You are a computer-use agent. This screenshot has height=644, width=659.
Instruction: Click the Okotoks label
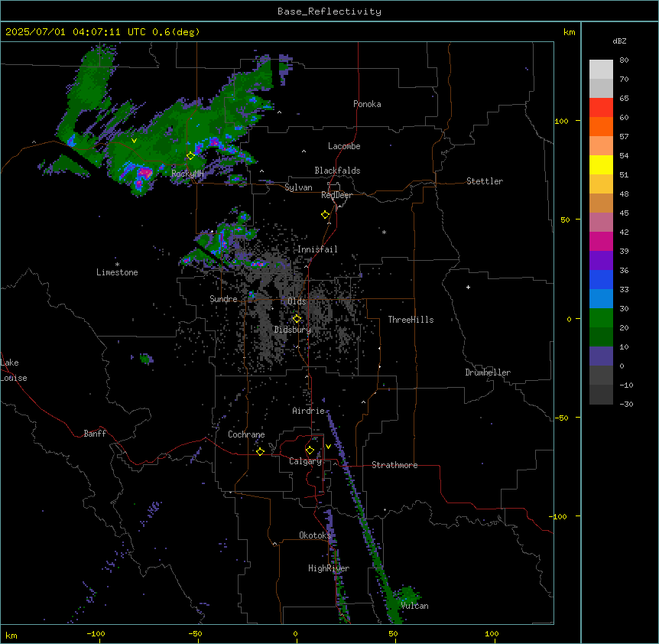(315, 535)
